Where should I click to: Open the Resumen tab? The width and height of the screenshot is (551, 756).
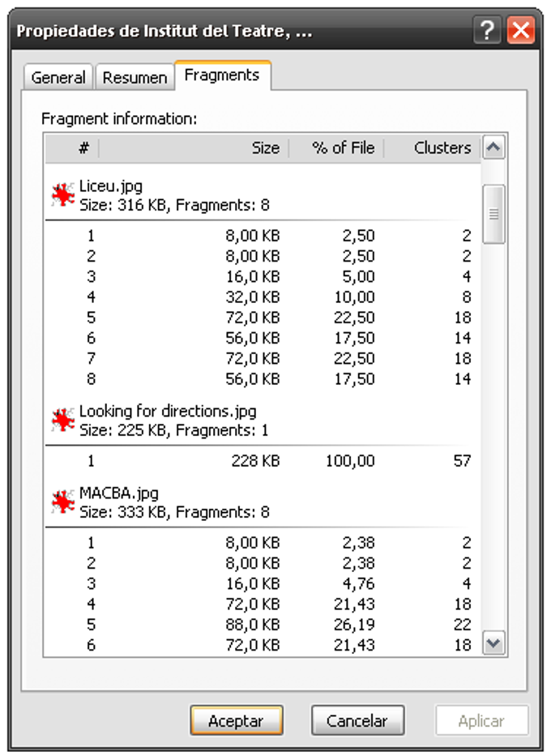click(x=135, y=77)
